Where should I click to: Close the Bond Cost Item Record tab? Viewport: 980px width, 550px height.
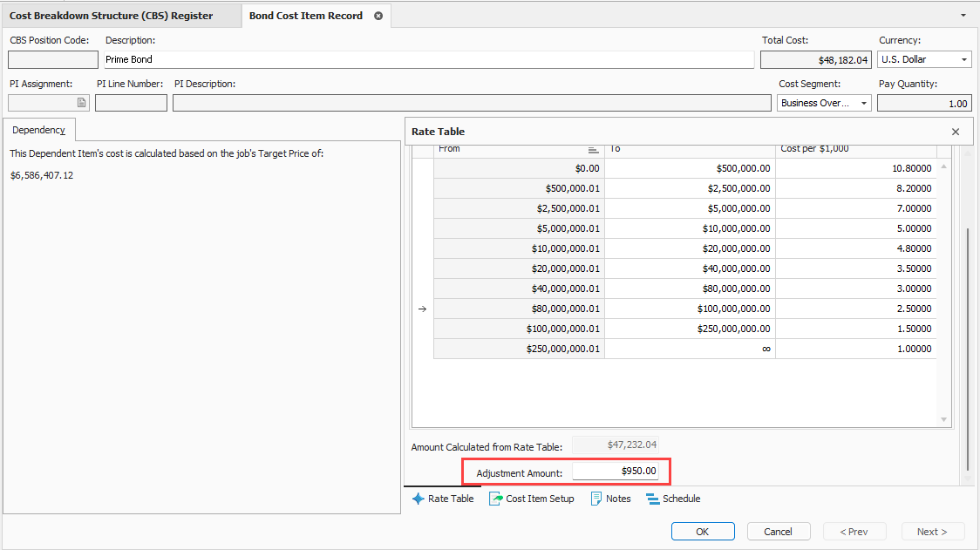click(378, 16)
